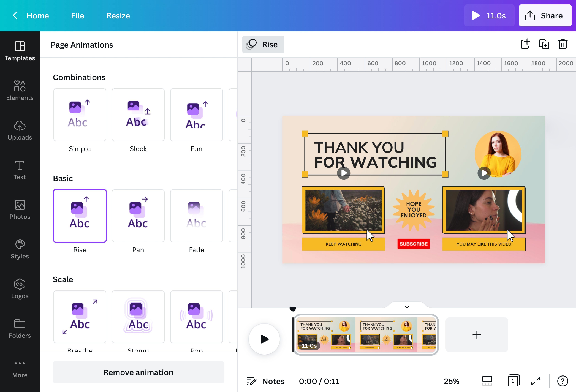Open Notes in the status bar
The width and height of the screenshot is (576, 392).
265,381
